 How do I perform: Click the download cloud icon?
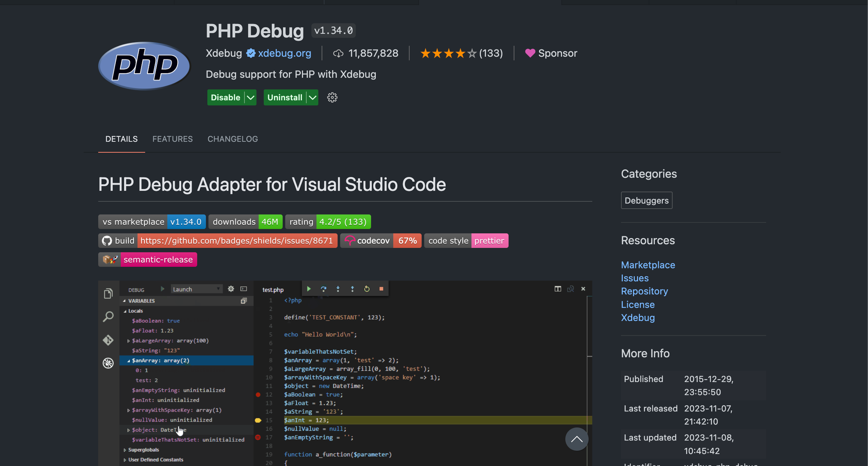click(x=338, y=54)
